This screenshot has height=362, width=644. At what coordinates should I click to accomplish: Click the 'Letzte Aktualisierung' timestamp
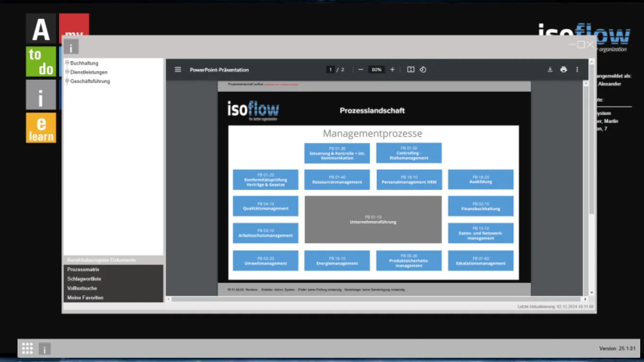556,307
